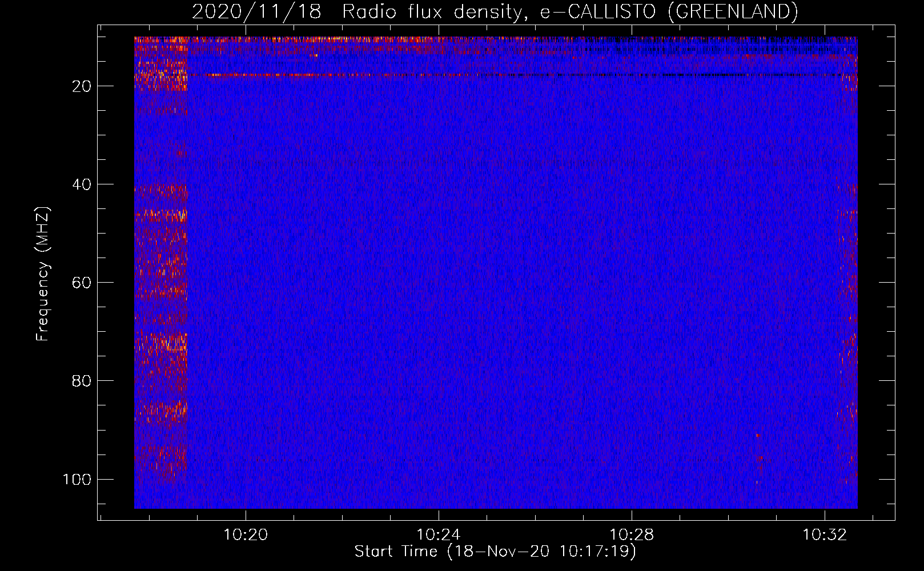Viewport: 924px width, 571px height.
Task: Click the date "2020/11/18" in the title
Action: (256, 11)
